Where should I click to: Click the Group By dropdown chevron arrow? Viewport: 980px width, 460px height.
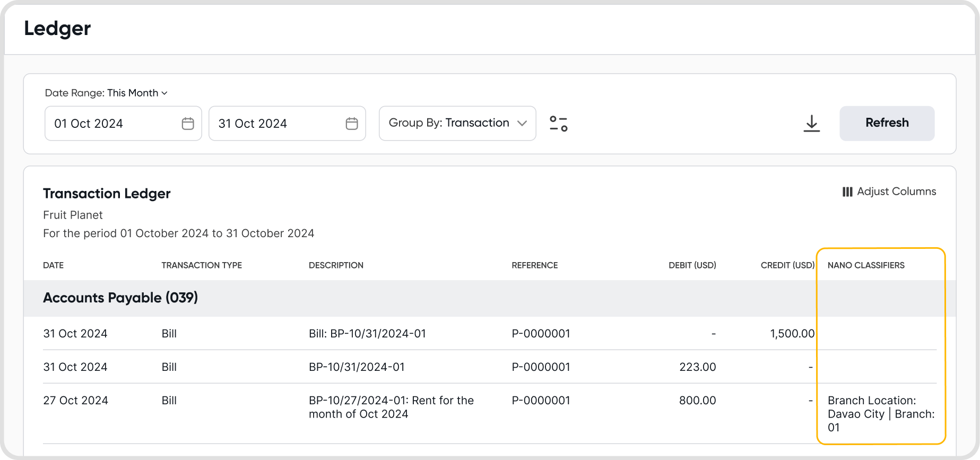522,123
